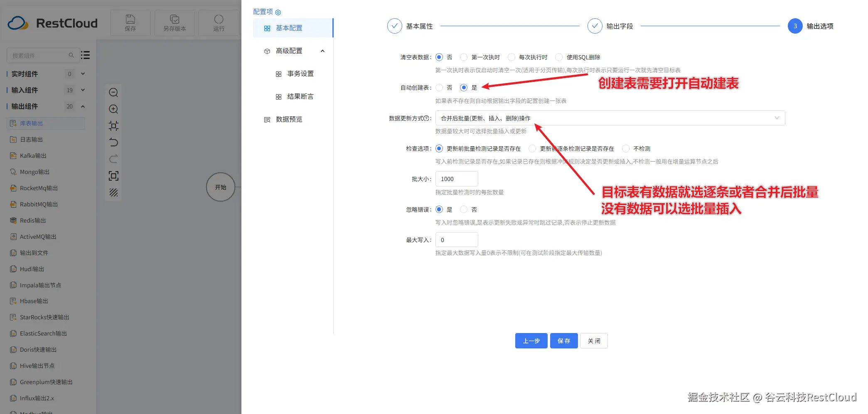Click the gear icon next to 配置项
Screen dimensions: 868x414
tap(278, 12)
